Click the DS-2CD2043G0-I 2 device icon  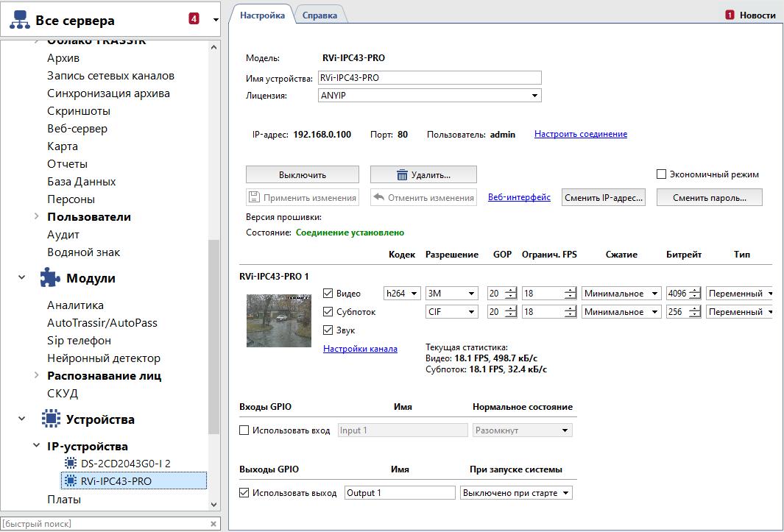71,464
